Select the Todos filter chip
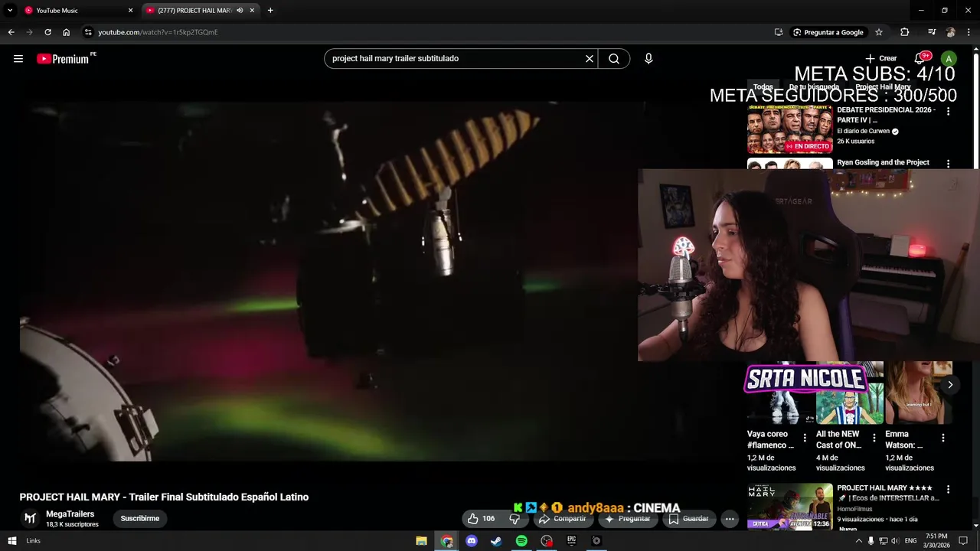This screenshot has width=980, height=551. tap(763, 87)
